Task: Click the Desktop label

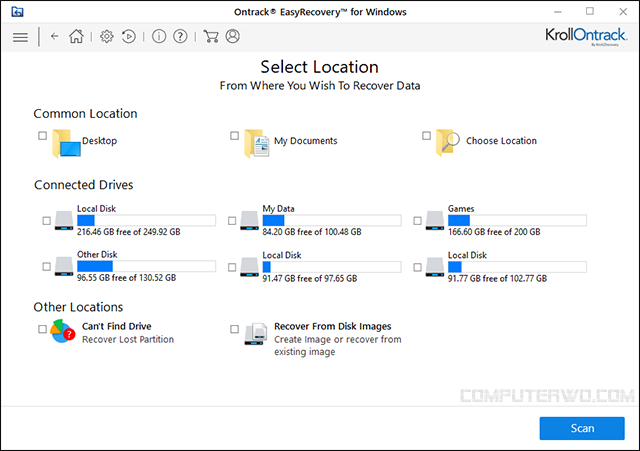Action: [100, 141]
